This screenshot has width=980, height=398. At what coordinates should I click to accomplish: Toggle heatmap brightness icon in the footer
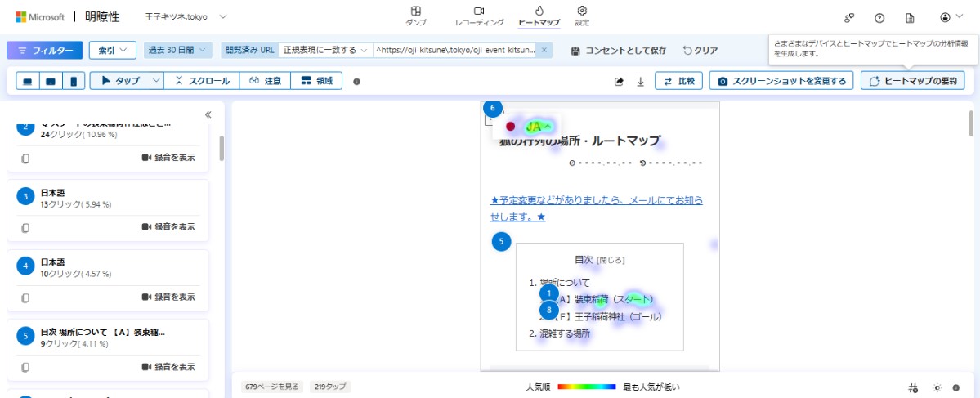click(937, 387)
